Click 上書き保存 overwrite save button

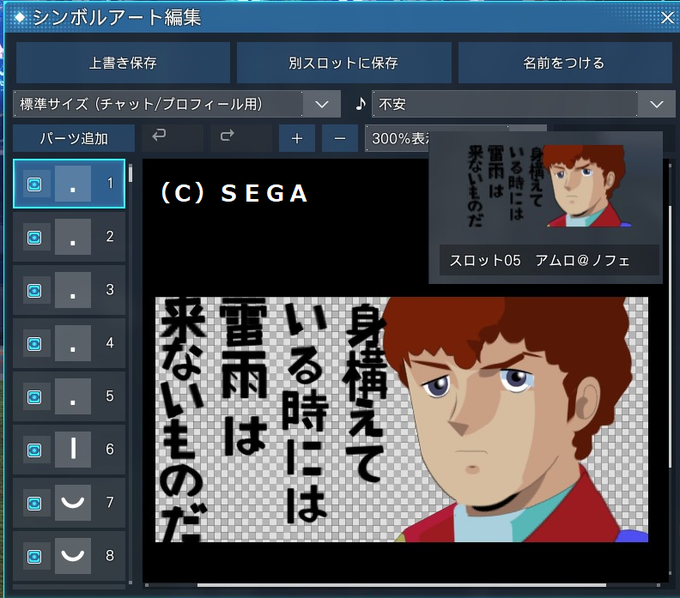[123, 63]
